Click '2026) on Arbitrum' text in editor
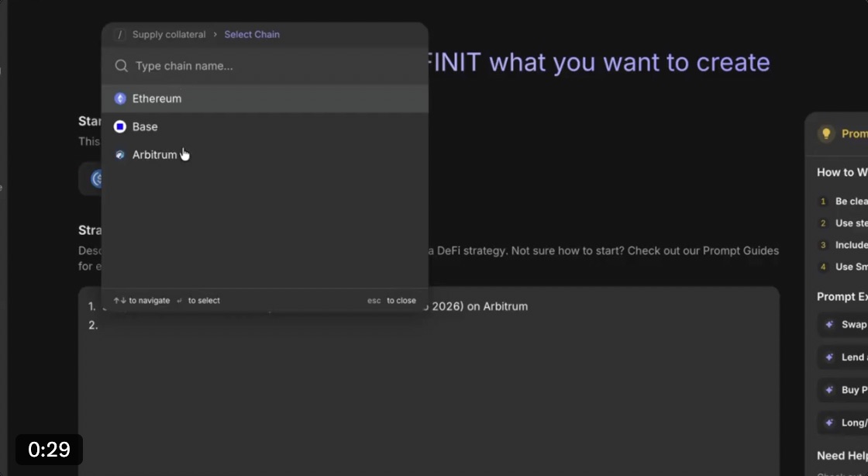The image size is (868, 476). pos(480,306)
